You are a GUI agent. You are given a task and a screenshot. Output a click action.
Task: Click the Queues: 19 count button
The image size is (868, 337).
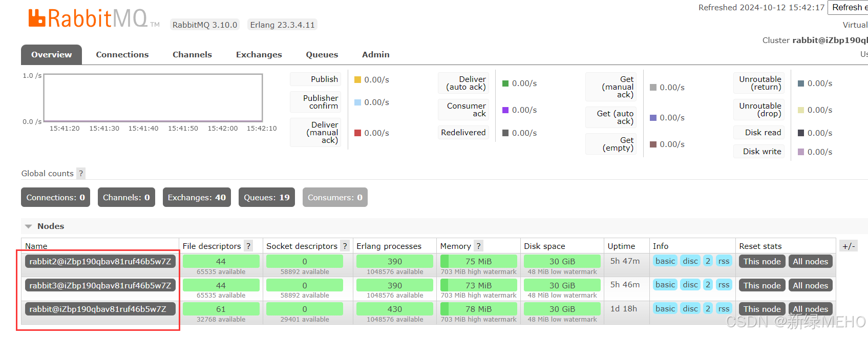(266, 198)
